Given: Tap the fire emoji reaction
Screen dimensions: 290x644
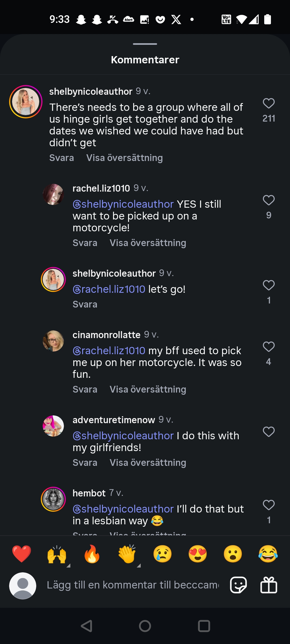Looking at the screenshot, I should [92, 554].
